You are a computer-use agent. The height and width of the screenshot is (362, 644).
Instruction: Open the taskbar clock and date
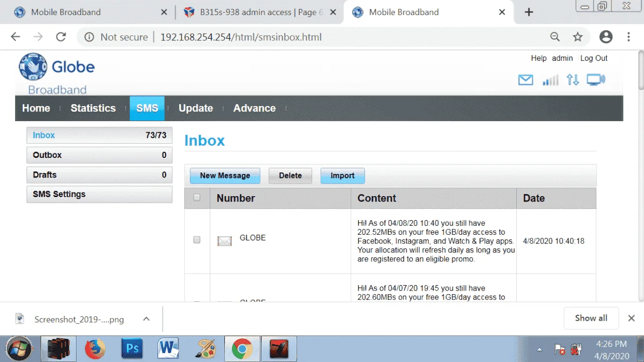[x=612, y=349]
